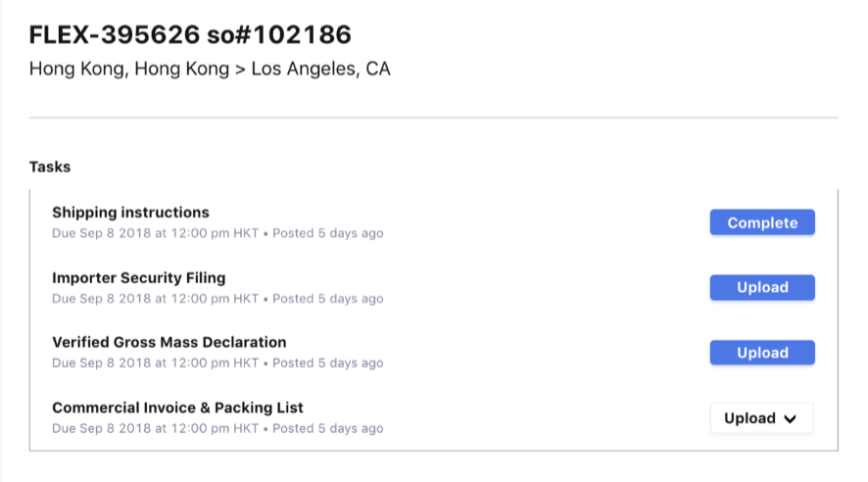868x482 pixels.
Task: Select the Importer Security Filing task title
Action: click(x=138, y=277)
